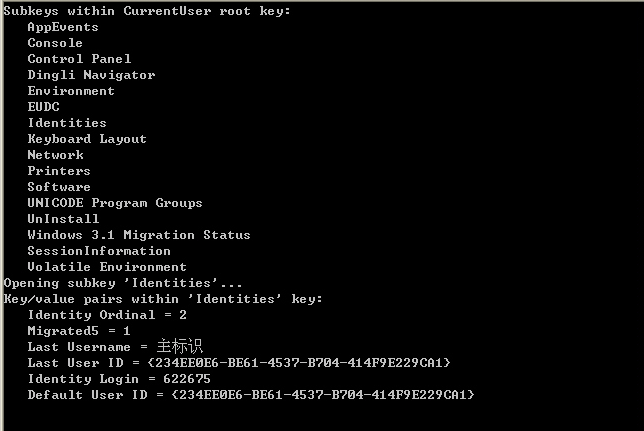The image size is (644, 431).
Task: Select the 'Migrated5 = 1' line
Action: [x=79, y=332]
